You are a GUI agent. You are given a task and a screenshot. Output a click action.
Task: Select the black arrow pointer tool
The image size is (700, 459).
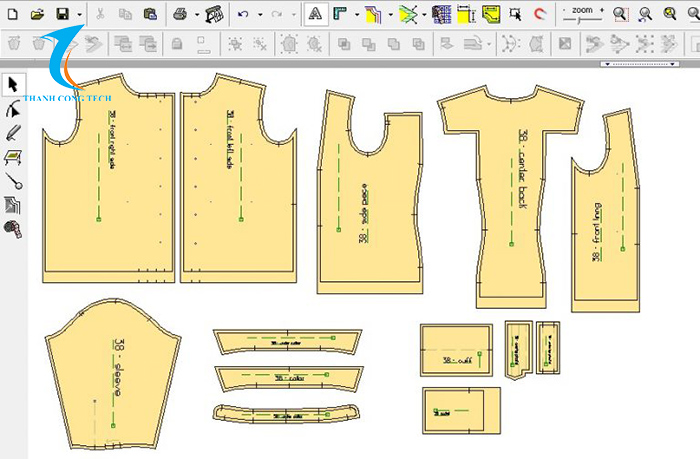[13, 84]
